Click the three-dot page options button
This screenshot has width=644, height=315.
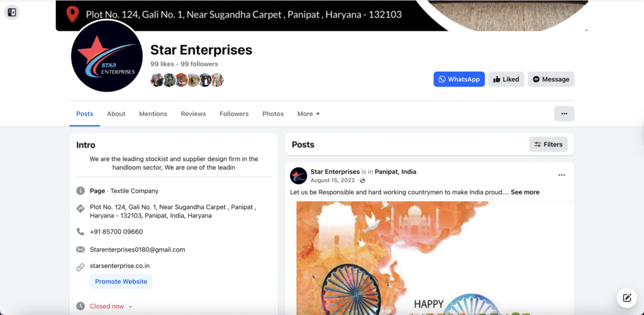tap(564, 114)
